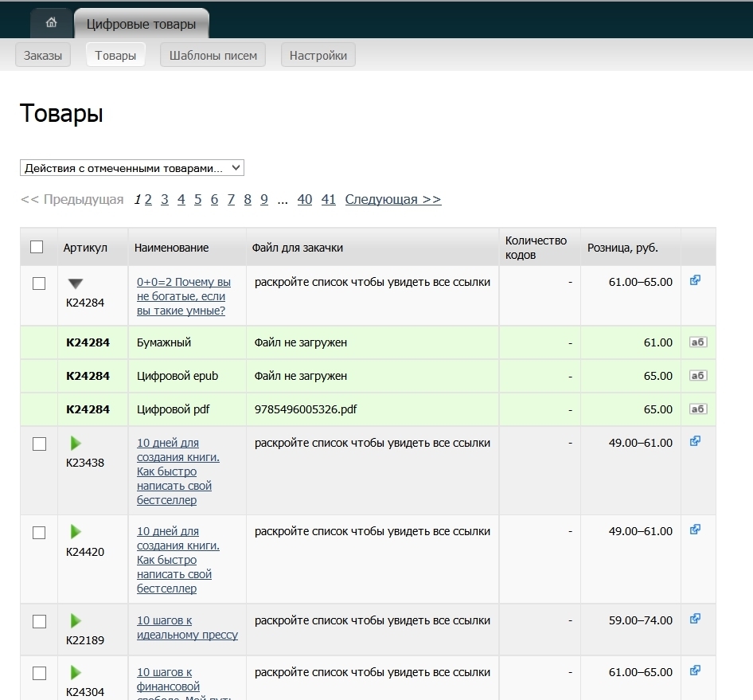Expand the K23438 product variants
This screenshot has width=753, height=700.
click(x=76, y=443)
